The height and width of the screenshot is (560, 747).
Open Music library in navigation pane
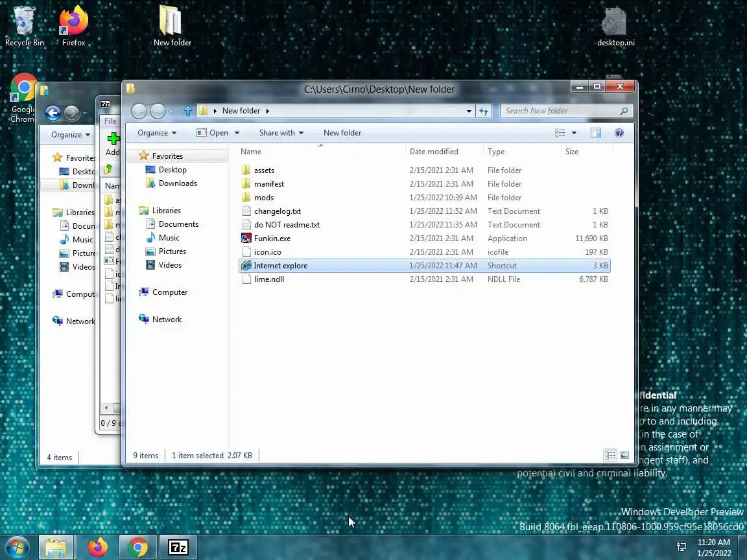click(169, 238)
